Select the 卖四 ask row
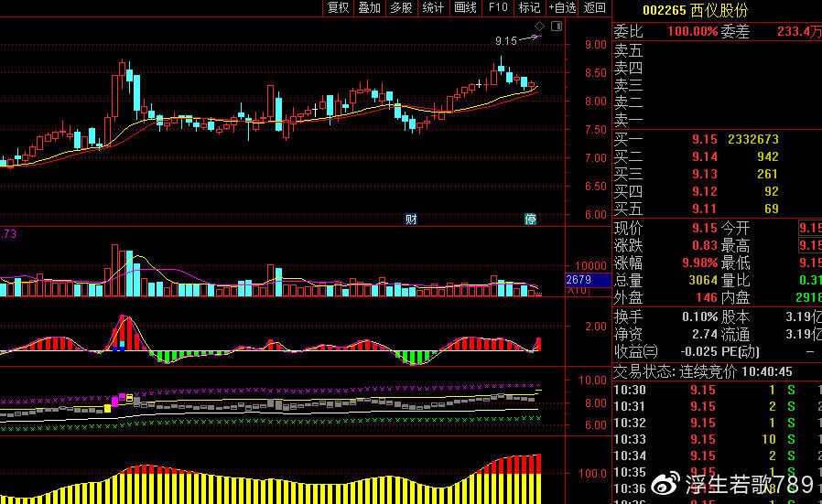This screenshot has width=822, height=504. pos(717,68)
